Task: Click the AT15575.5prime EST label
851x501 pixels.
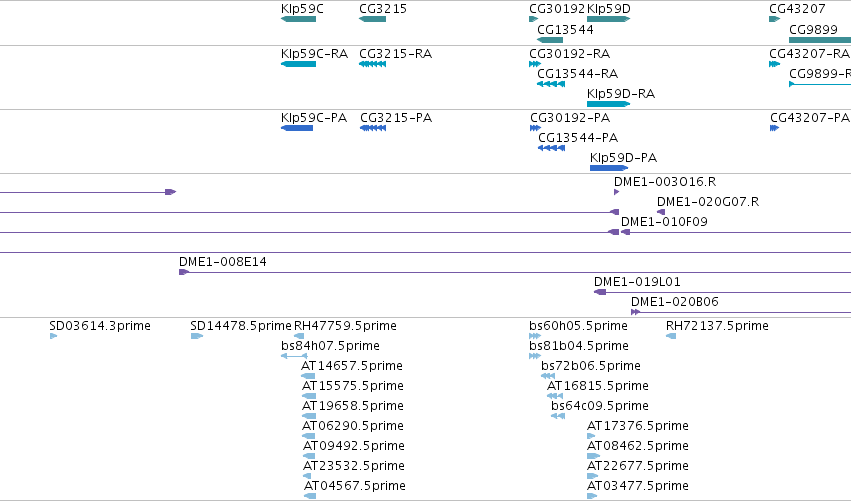Action: [353, 386]
